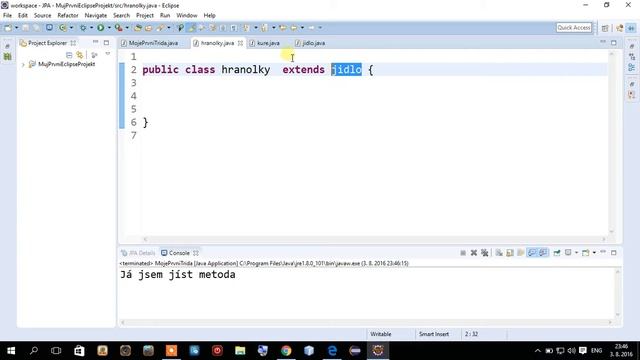The height and width of the screenshot is (360, 640).
Task: Run the program with green play icon
Action: [100, 28]
